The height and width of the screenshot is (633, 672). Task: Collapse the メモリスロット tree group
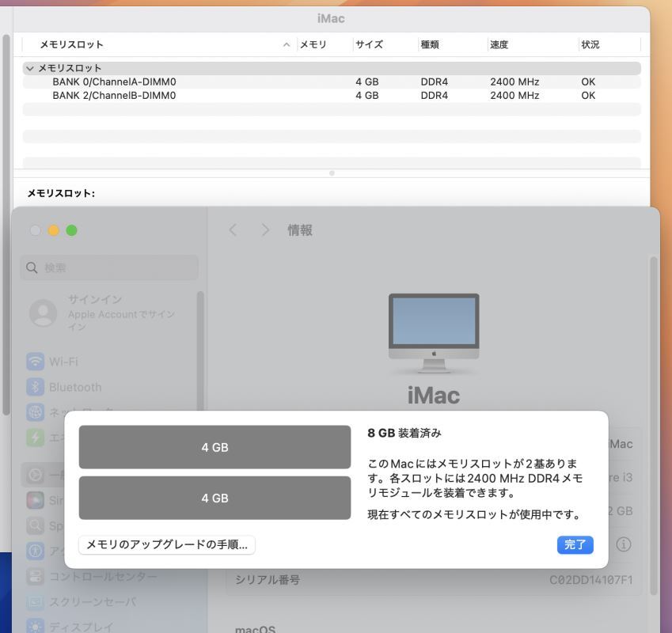coord(30,69)
